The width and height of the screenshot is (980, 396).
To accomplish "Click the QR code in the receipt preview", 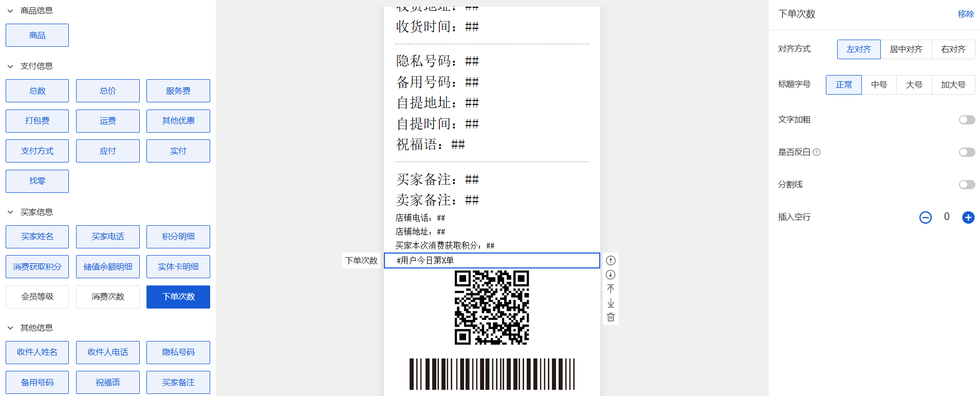I will [492, 308].
